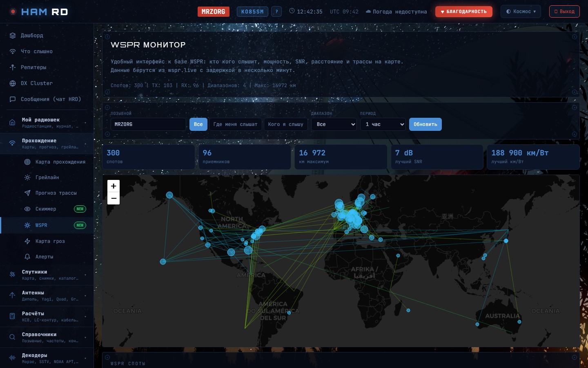This screenshot has height=368, width=588.
Task: Click inside the Позывной callsign field
Action: pos(148,124)
